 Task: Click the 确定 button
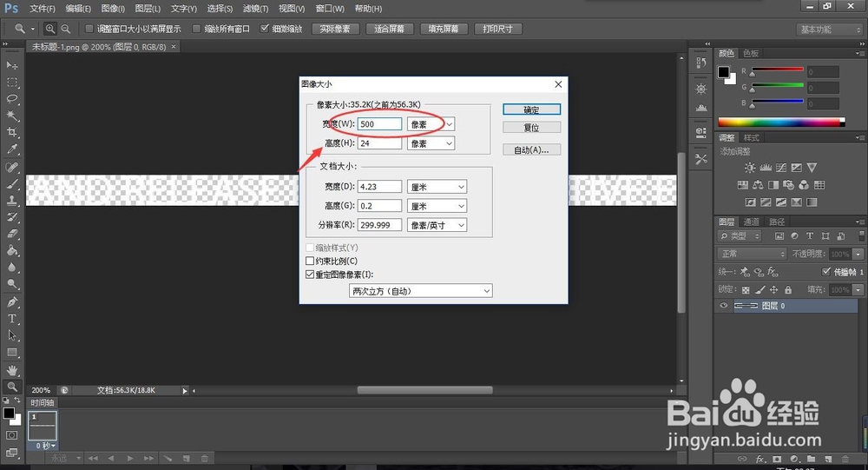[x=531, y=109]
